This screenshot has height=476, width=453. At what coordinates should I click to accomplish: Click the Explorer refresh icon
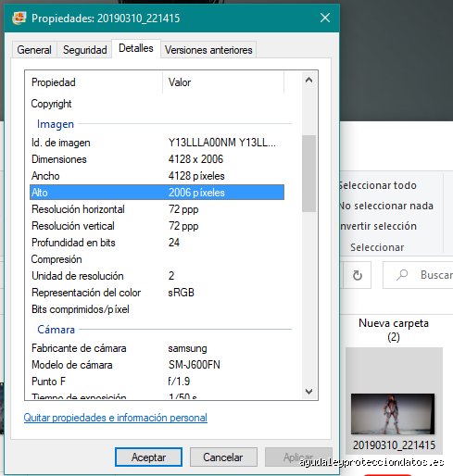(358, 275)
